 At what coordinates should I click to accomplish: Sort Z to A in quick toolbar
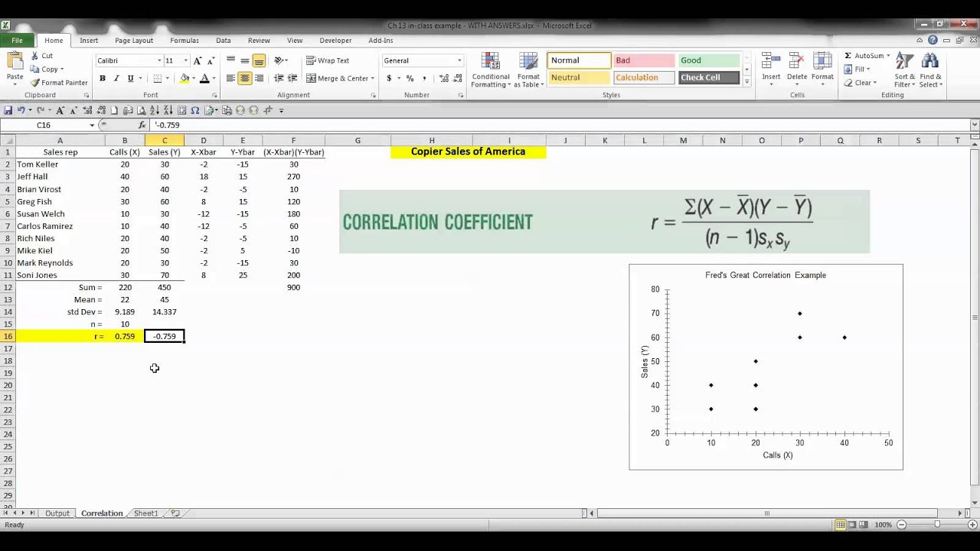coord(168,110)
